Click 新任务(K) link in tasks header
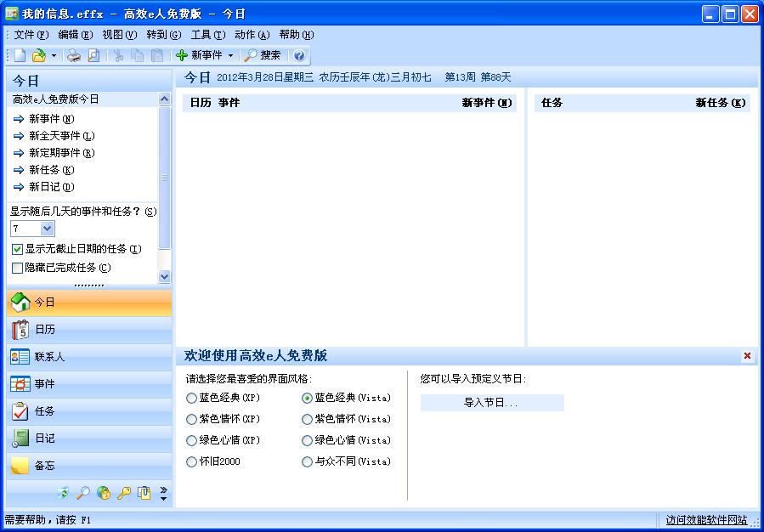The image size is (764, 532). (721, 103)
